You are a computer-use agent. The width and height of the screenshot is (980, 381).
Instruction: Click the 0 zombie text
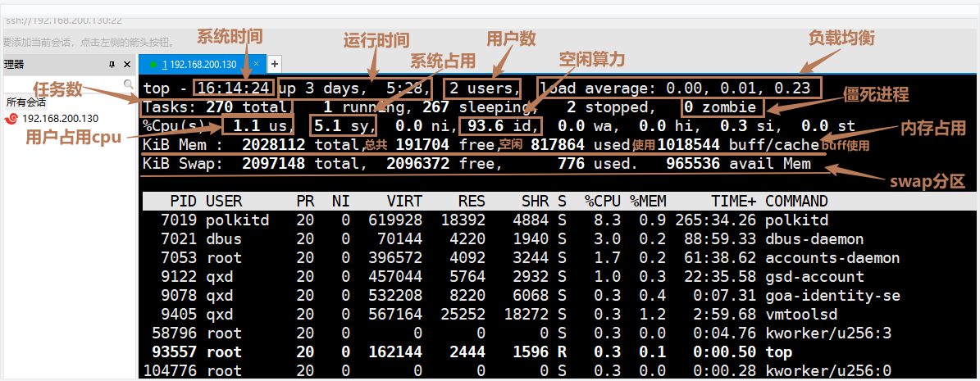pyautogui.click(x=720, y=107)
